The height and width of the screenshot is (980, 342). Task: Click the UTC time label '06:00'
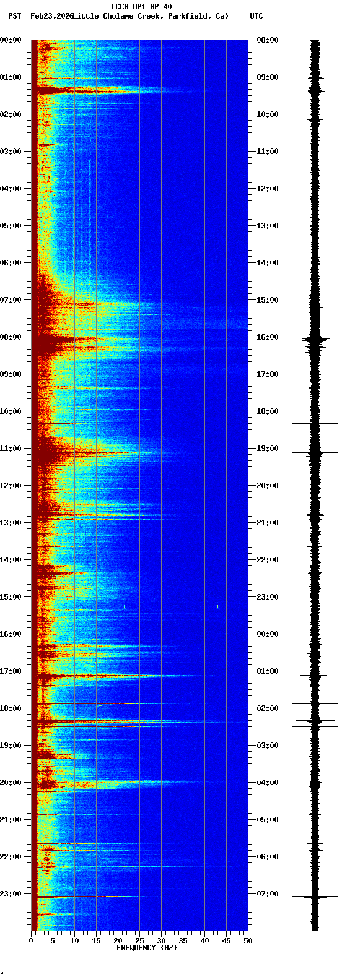click(x=268, y=857)
